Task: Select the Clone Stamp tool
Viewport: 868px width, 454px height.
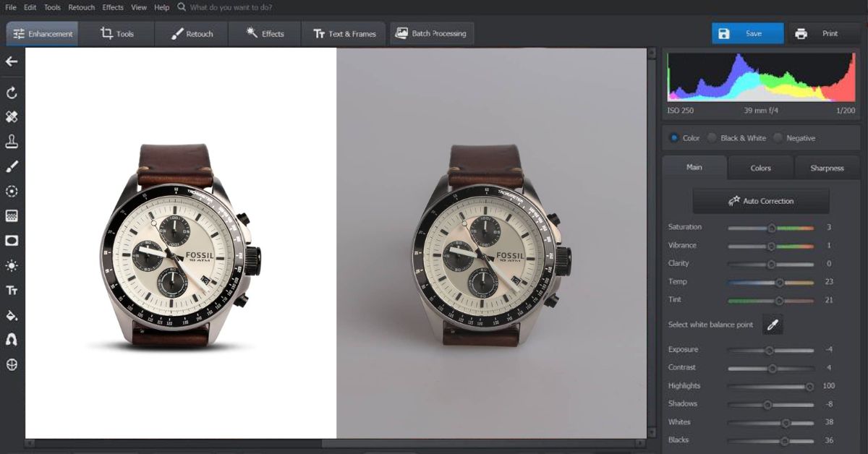Action: 12,141
